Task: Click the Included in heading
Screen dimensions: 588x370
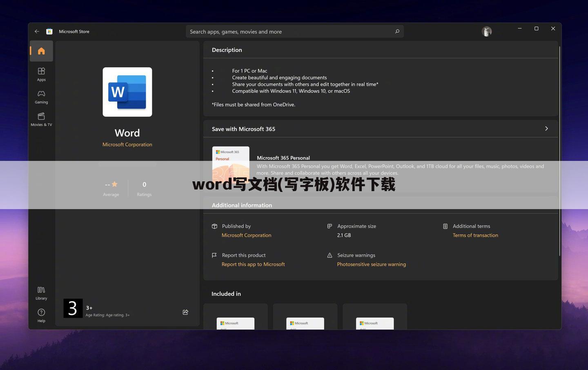Action: pyautogui.click(x=226, y=294)
